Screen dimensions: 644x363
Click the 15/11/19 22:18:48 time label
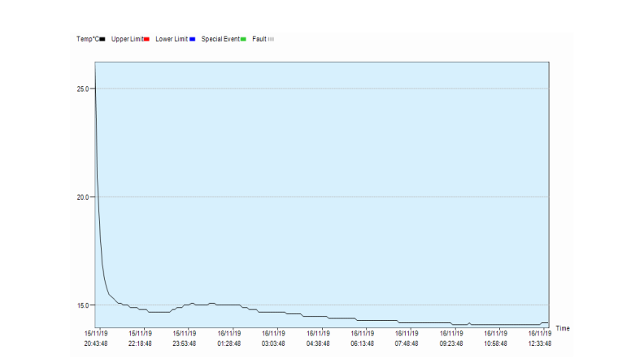tap(140, 339)
